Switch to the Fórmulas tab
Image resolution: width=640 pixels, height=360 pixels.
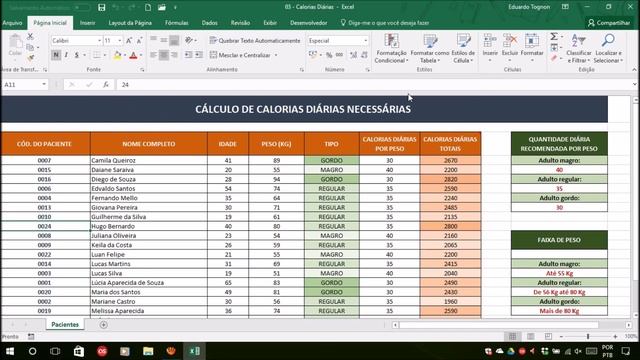(177, 23)
